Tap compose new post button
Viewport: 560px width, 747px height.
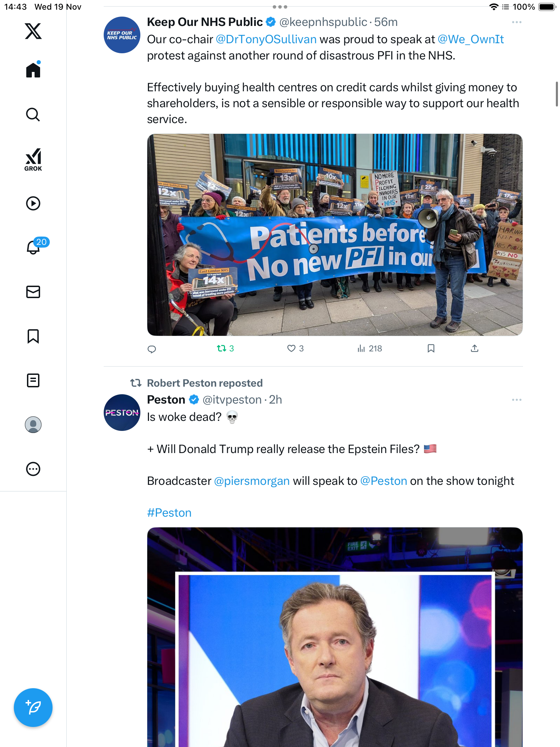click(33, 708)
